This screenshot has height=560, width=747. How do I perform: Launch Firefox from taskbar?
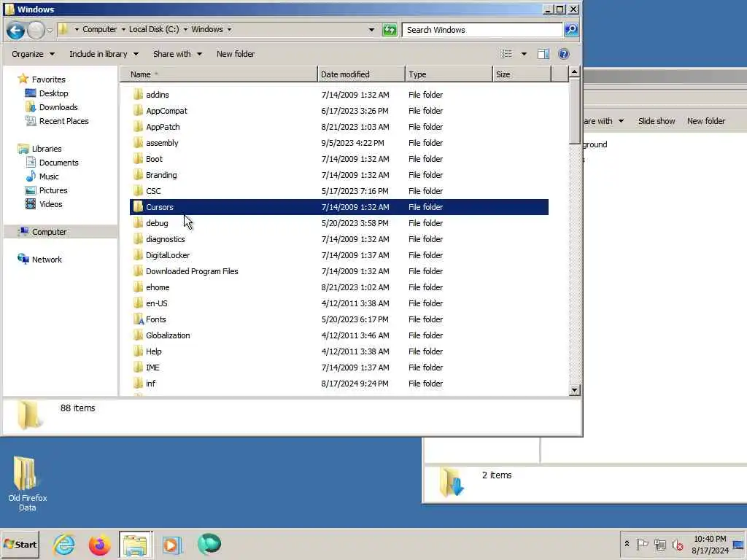(99, 544)
